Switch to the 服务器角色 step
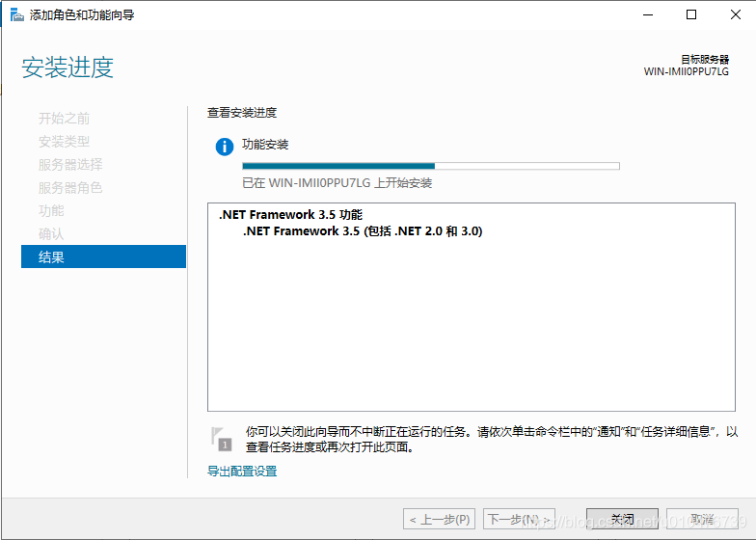 70,188
